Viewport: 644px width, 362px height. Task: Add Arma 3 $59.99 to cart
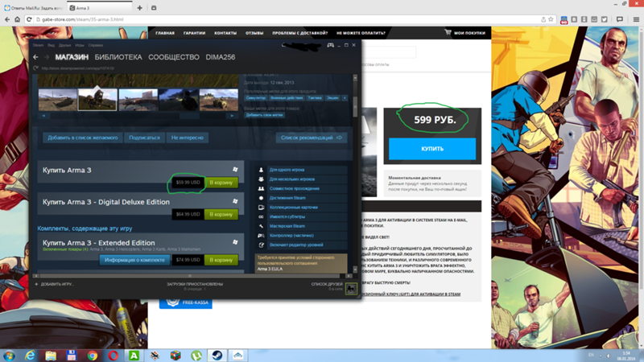coord(221,183)
